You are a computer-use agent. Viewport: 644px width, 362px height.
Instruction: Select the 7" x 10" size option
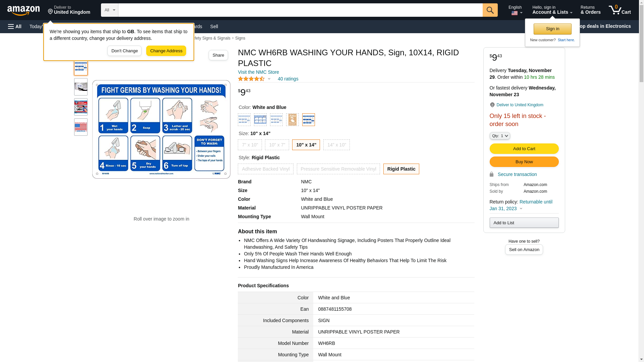[250, 145]
